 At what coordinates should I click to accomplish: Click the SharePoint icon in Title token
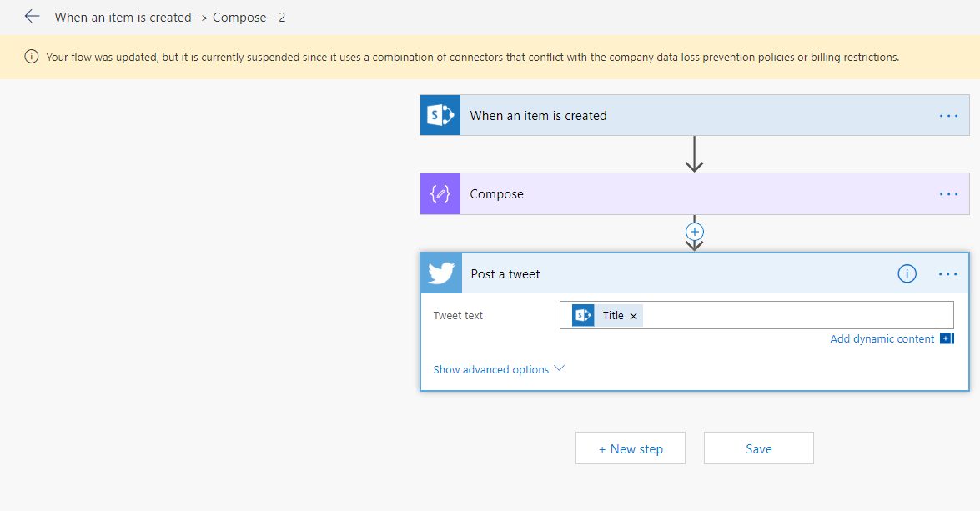pos(583,315)
